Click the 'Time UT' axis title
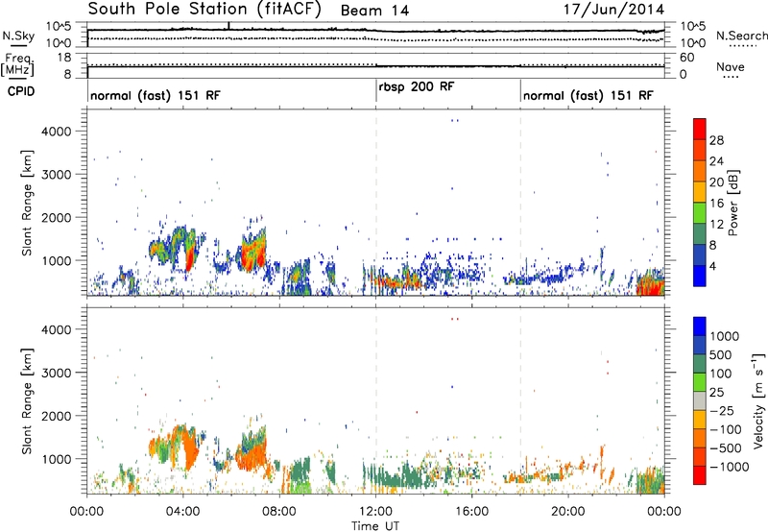768x532 pixels. (x=375, y=526)
